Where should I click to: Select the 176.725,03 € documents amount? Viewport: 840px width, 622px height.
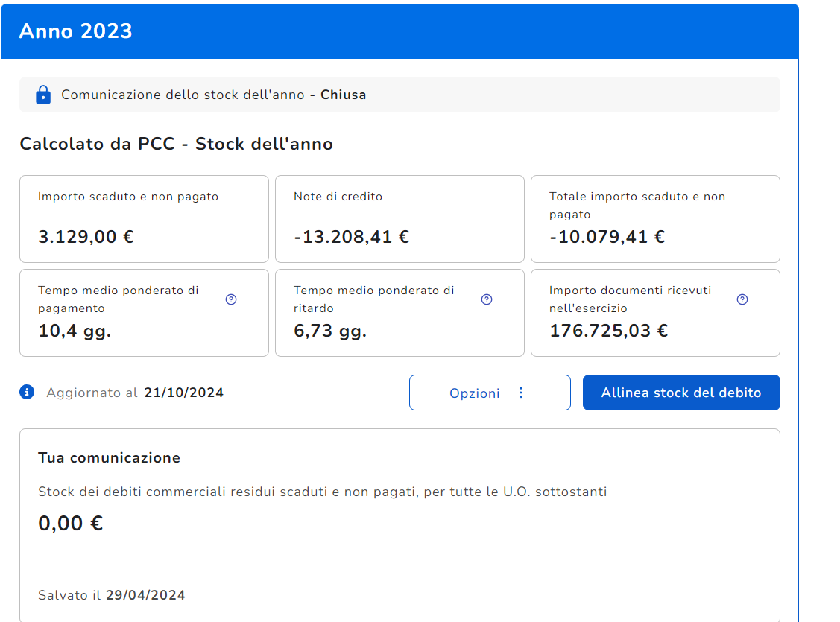click(608, 331)
